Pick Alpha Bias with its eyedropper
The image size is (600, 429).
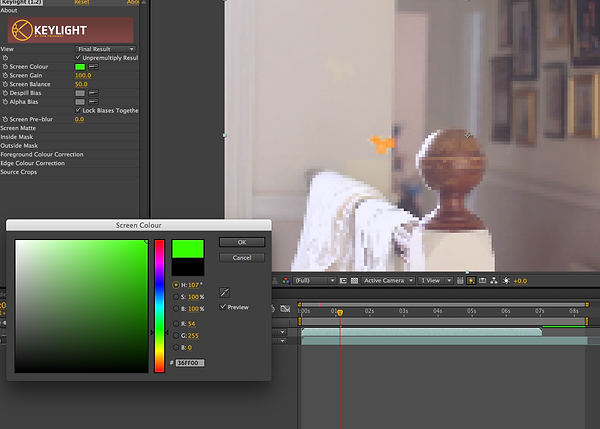click(93, 102)
